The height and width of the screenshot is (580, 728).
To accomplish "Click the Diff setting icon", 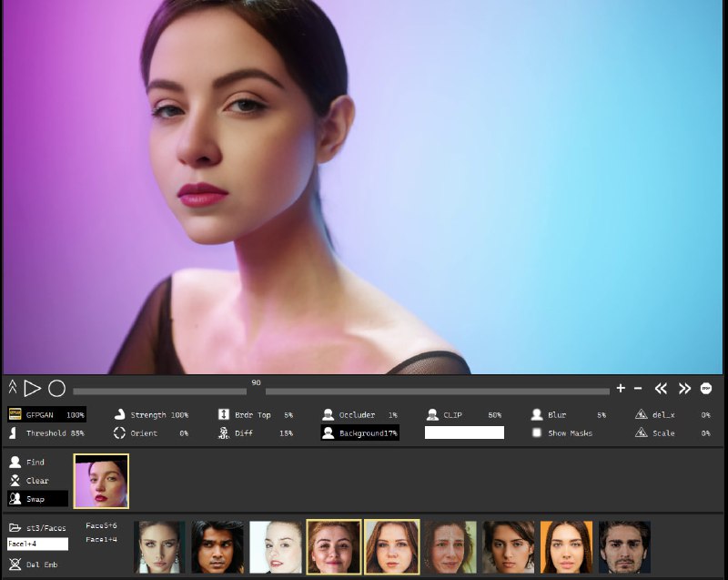I will [224, 433].
